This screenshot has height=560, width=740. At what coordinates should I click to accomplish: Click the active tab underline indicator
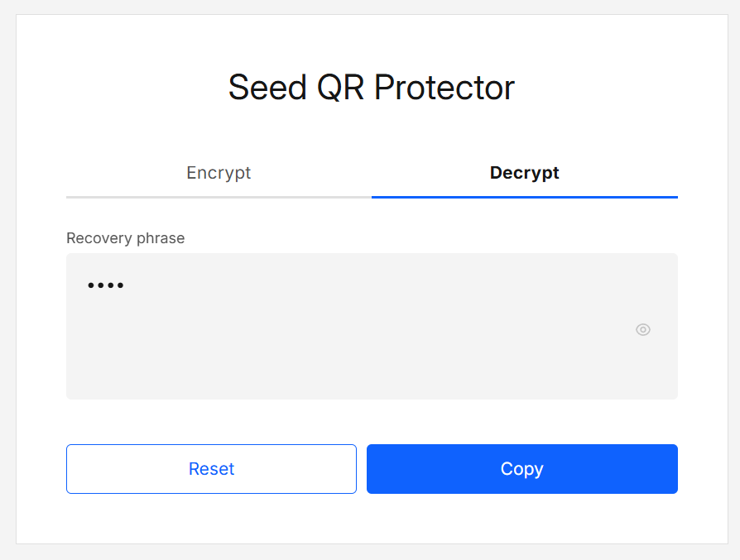(x=524, y=197)
